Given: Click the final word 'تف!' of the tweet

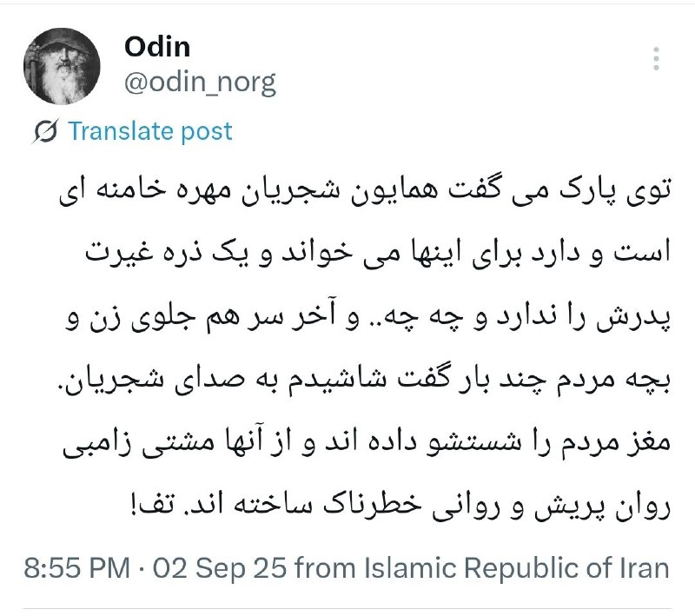Looking at the screenshot, I should (151, 505).
